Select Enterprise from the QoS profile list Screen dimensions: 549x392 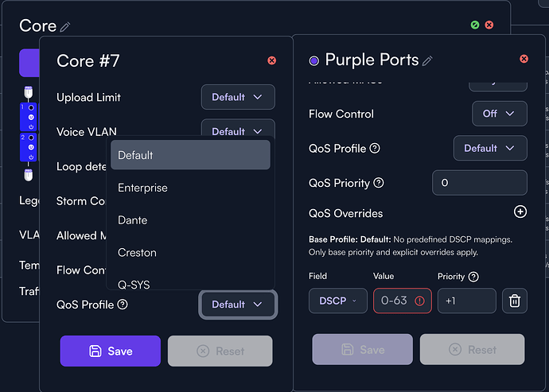[143, 188]
